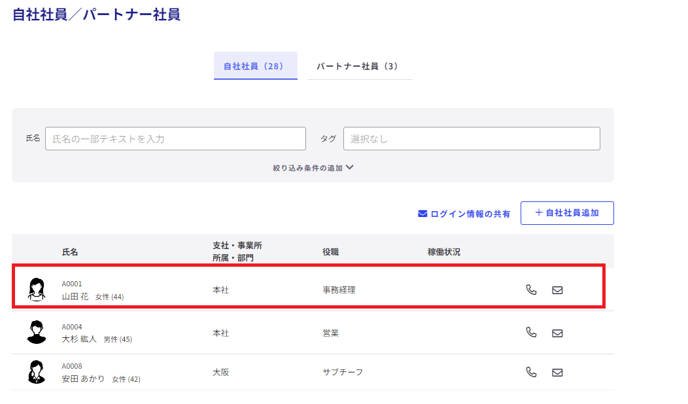688x404 pixels.
Task: Open the タグ selection dropdown
Action: click(x=471, y=139)
